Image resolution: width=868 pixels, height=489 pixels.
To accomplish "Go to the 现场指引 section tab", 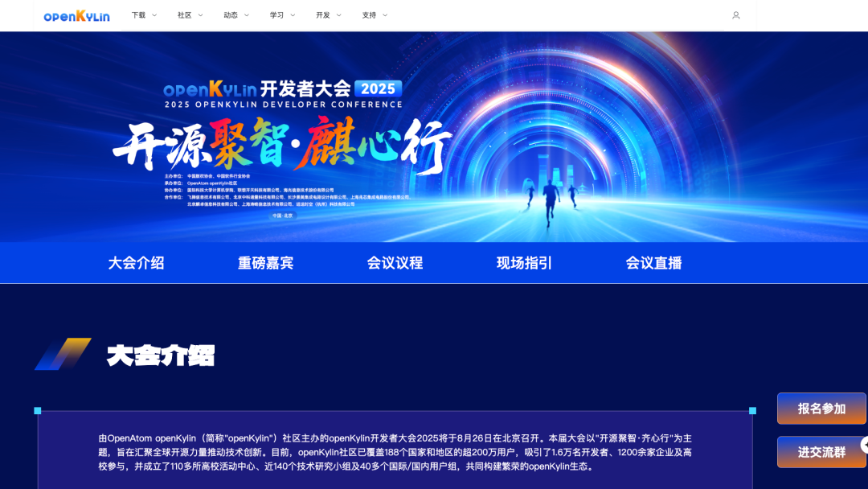I will coord(524,263).
